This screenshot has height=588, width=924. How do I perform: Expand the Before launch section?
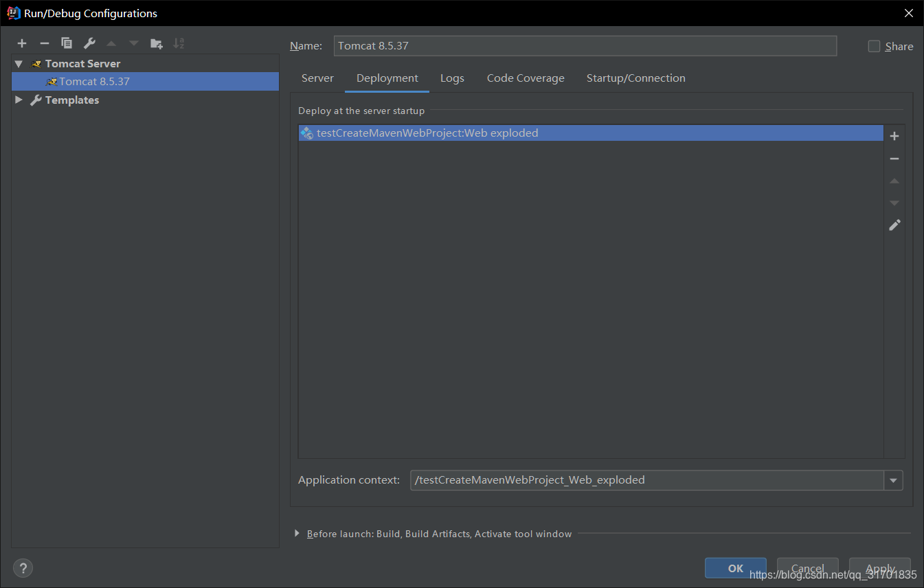(x=297, y=533)
